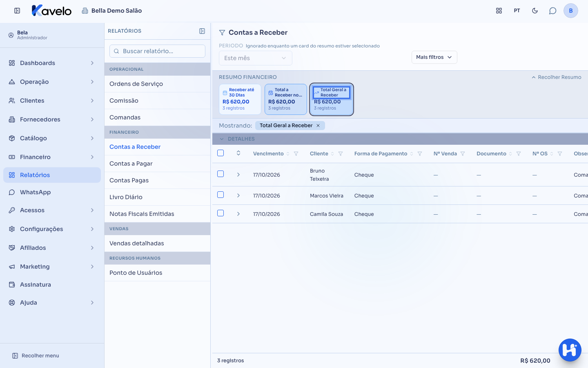
Task: Select the Marcos Vieira row checkbox
Action: point(220,195)
